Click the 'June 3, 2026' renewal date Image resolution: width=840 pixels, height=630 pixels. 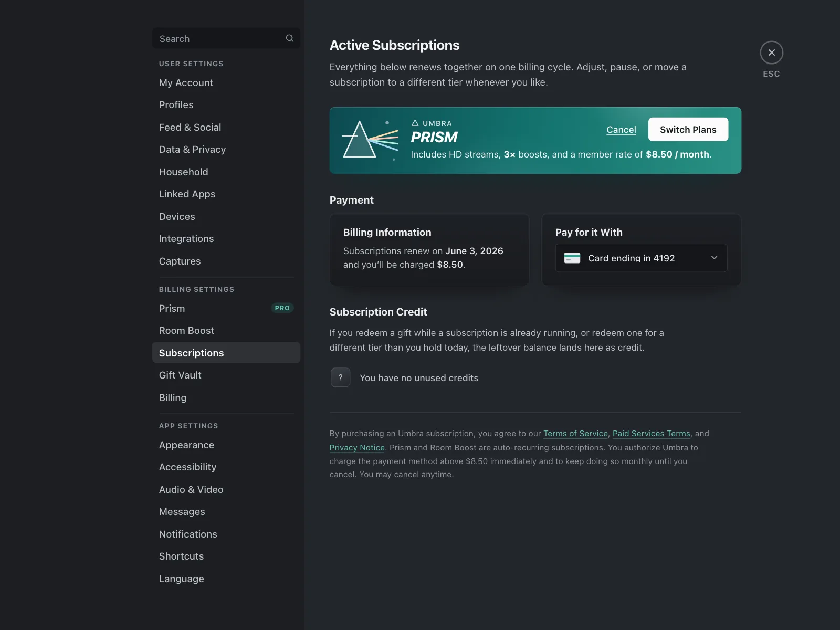(474, 251)
